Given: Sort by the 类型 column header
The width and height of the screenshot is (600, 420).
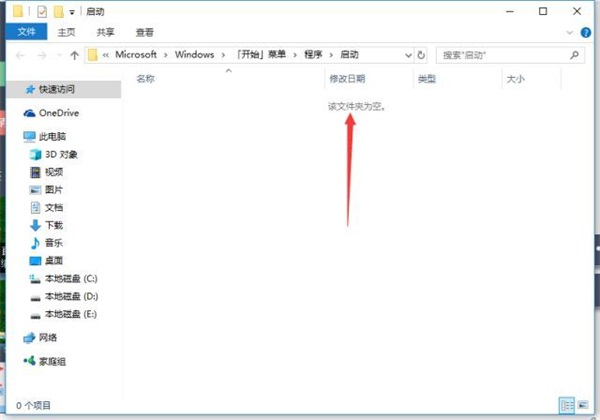Looking at the screenshot, I should pos(427,79).
